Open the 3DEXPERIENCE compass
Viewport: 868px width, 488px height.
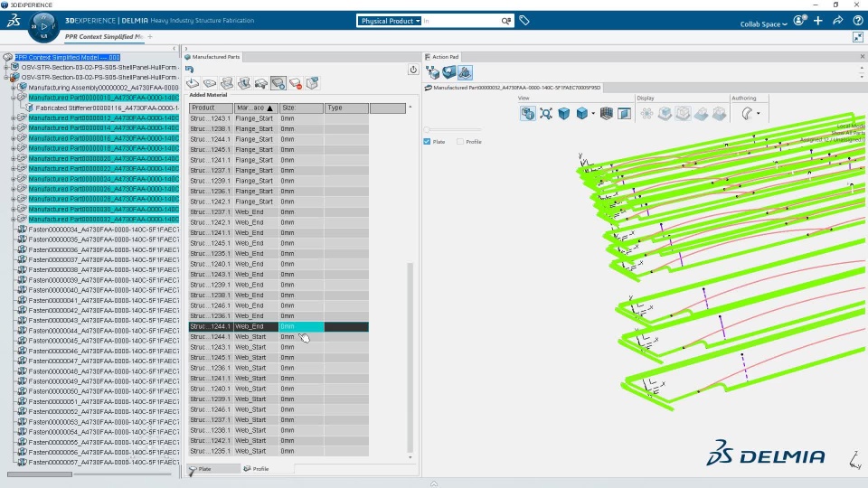(x=43, y=26)
